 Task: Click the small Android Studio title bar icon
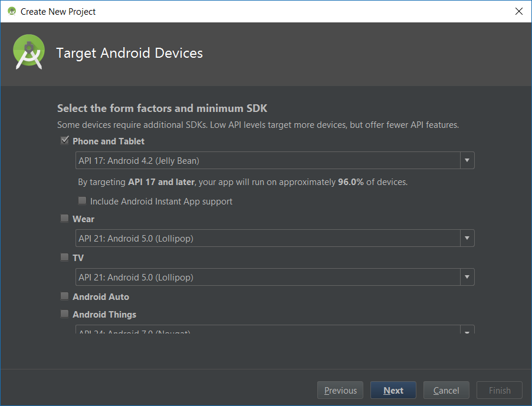click(x=12, y=11)
